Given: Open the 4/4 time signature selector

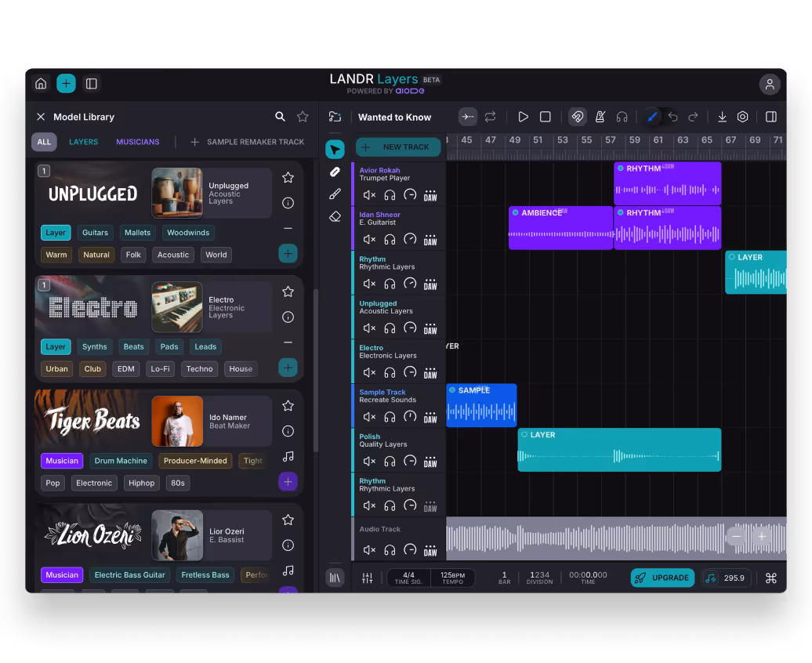Looking at the screenshot, I should (408, 578).
